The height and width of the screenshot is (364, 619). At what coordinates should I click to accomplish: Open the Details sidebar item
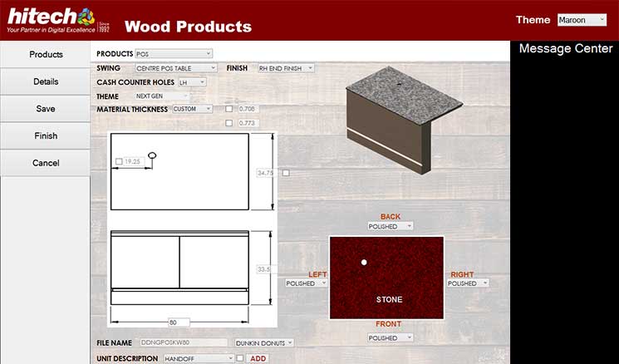pos(46,81)
